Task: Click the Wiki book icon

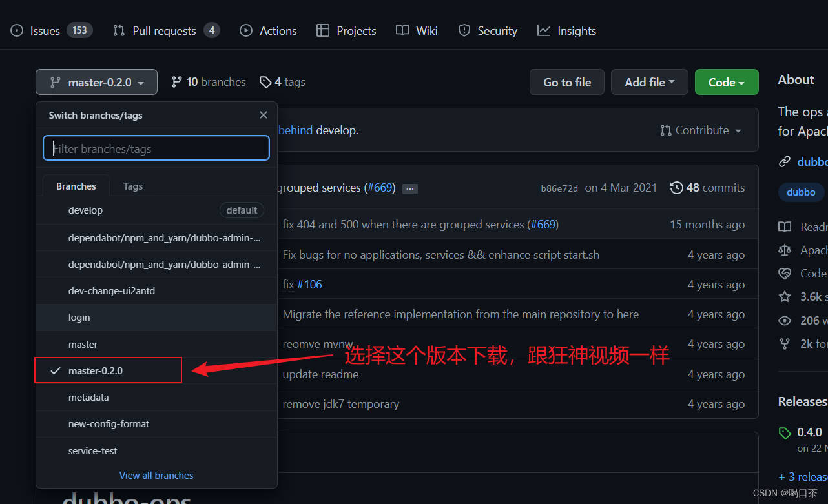Action: coord(402,30)
